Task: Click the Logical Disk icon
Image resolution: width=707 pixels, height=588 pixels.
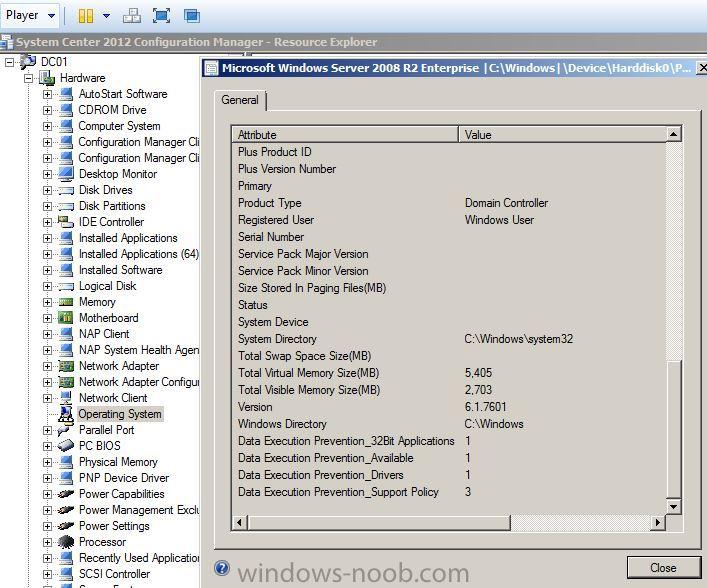Action: (66, 286)
